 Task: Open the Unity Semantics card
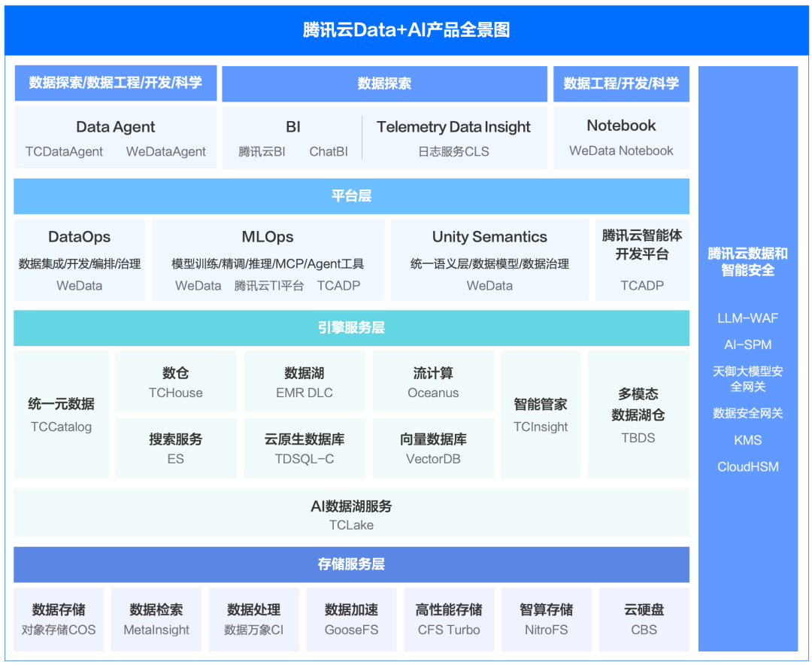tap(489, 260)
